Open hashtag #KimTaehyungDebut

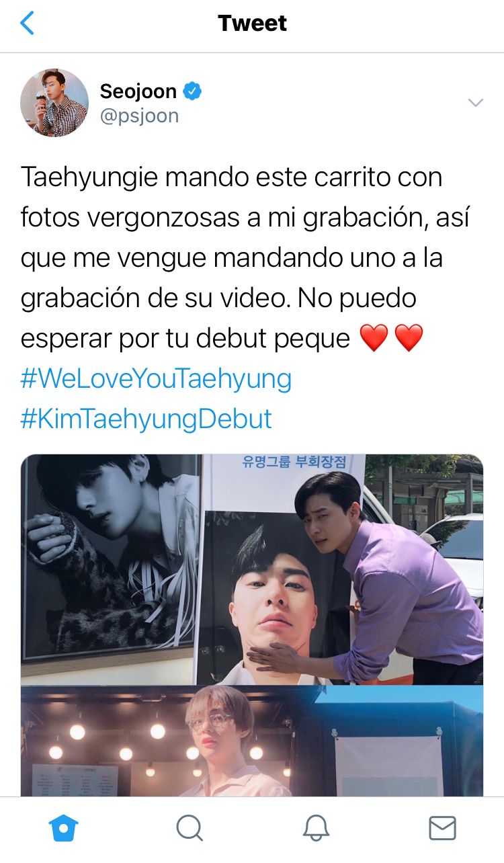tap(146, 419)
